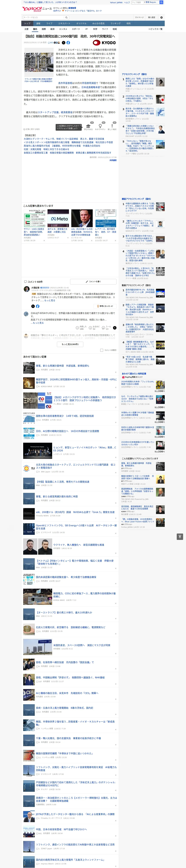Switch to the ランキング tab
This screenshot has width=186, height=868.
click(115, 24)
